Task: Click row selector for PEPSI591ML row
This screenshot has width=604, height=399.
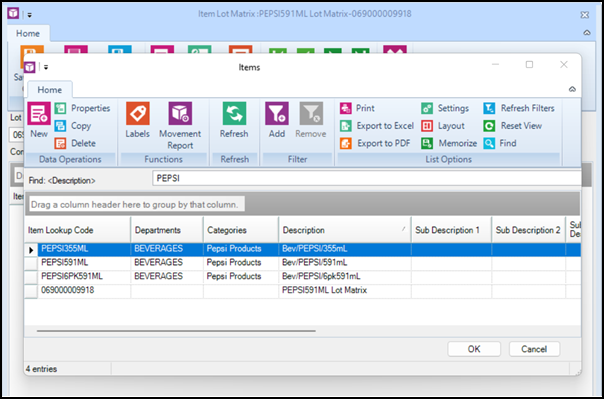Action: [31, 263]
